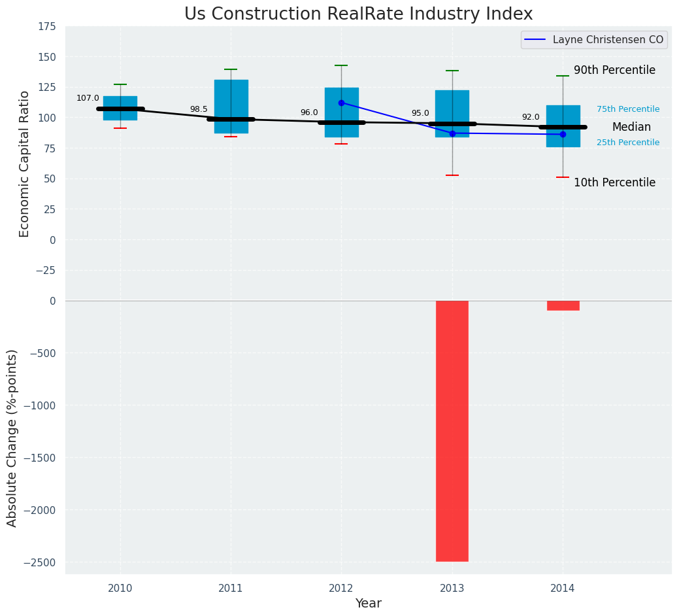Image resolution: width=679 pixels, height=616 pixels.
Task: Click the 'Year' x-axis label
Action: [369, 603]
